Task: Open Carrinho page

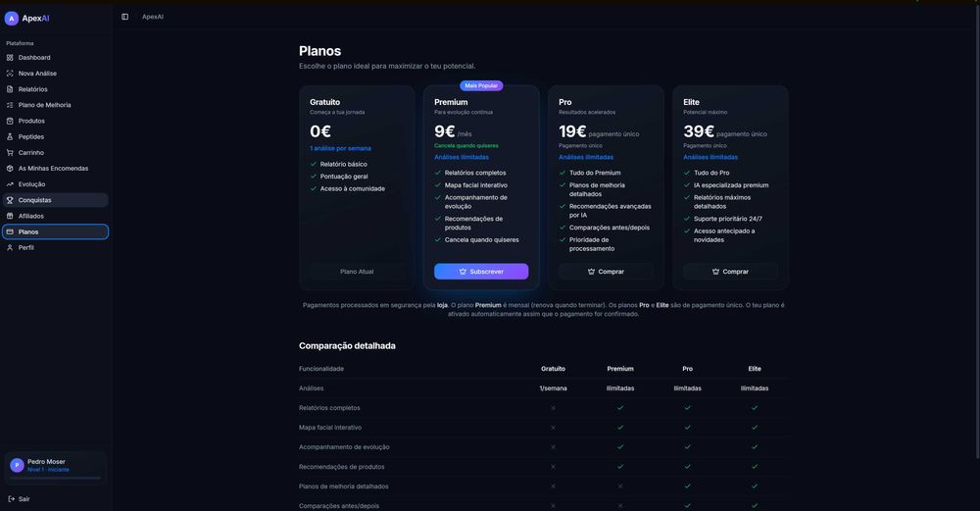Action: [x=55, y=153]
